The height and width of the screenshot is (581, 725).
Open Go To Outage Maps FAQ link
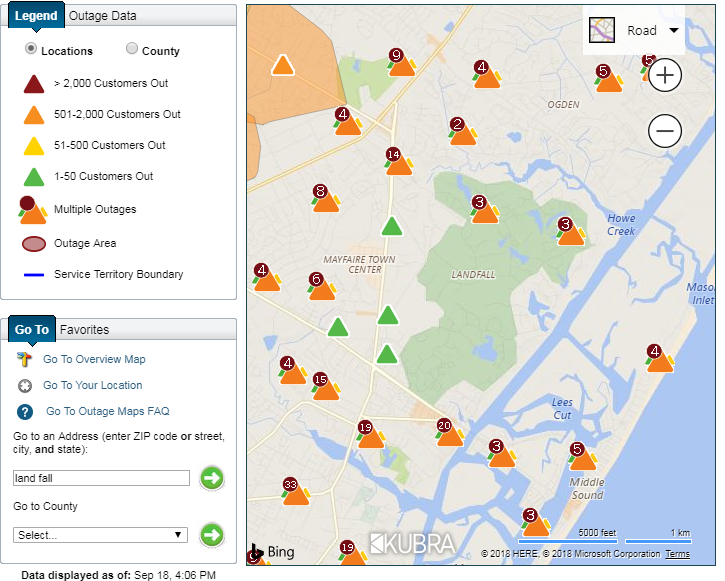click(107, 411)
